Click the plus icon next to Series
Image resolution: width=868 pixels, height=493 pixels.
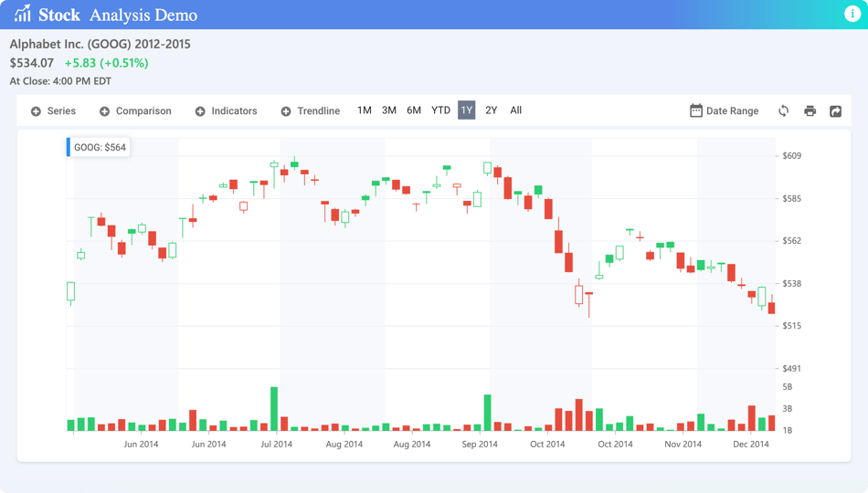(36, 111)
